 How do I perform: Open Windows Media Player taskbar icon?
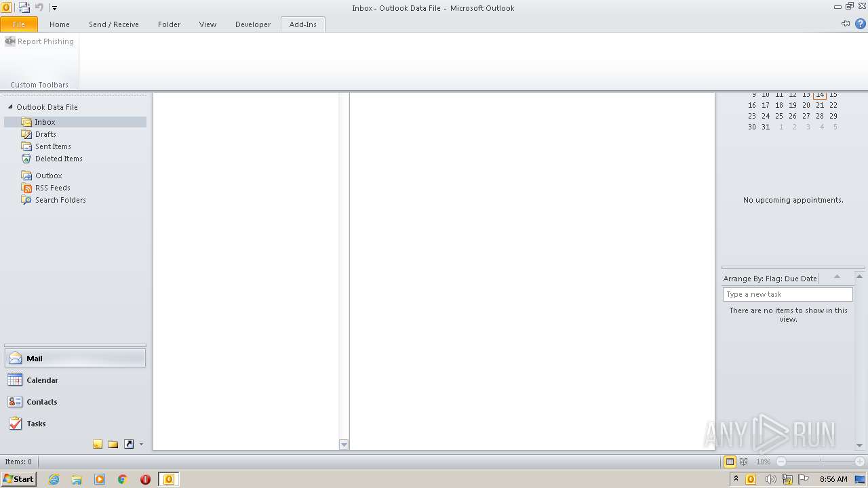100,479
